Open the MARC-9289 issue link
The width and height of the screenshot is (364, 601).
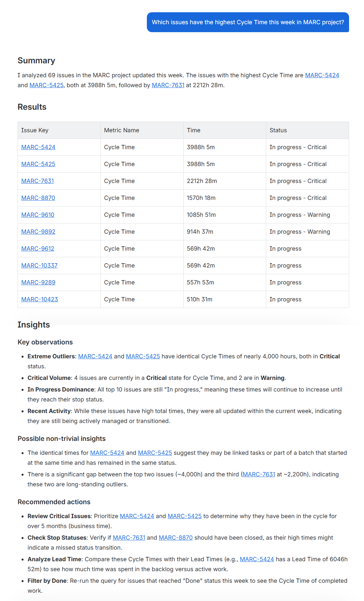[38, 282]
